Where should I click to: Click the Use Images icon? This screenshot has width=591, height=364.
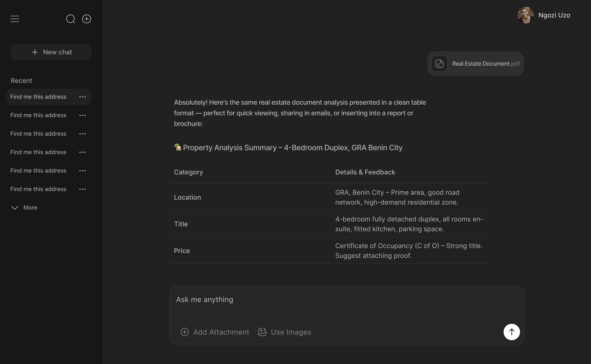pos(262,332)
